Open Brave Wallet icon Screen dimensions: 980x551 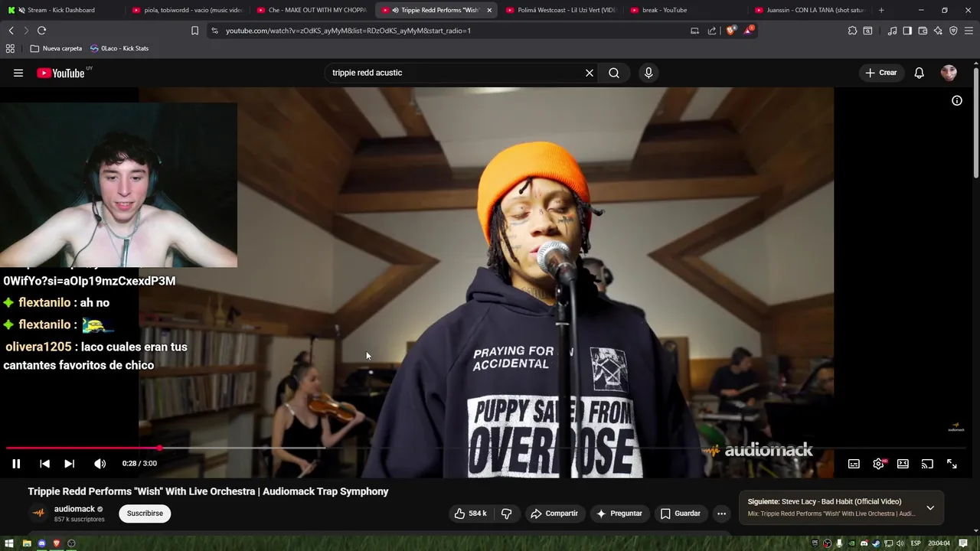click(x=923, y=31)
